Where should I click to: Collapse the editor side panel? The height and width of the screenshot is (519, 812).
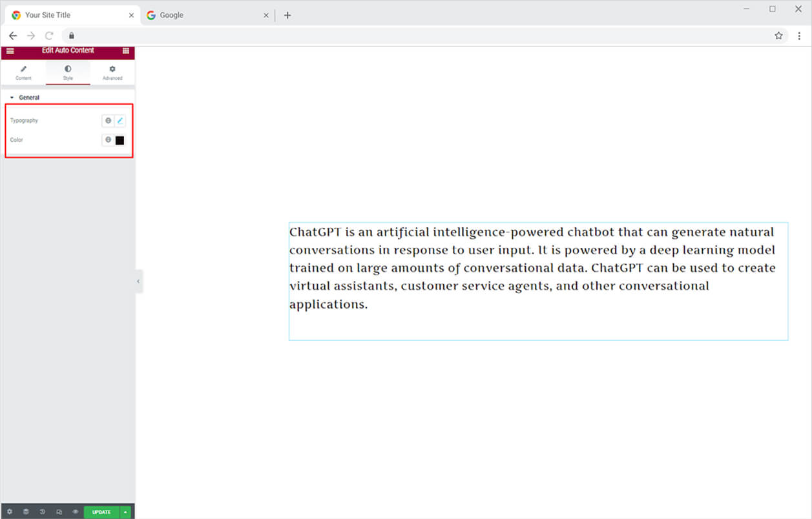coord(138,281)
